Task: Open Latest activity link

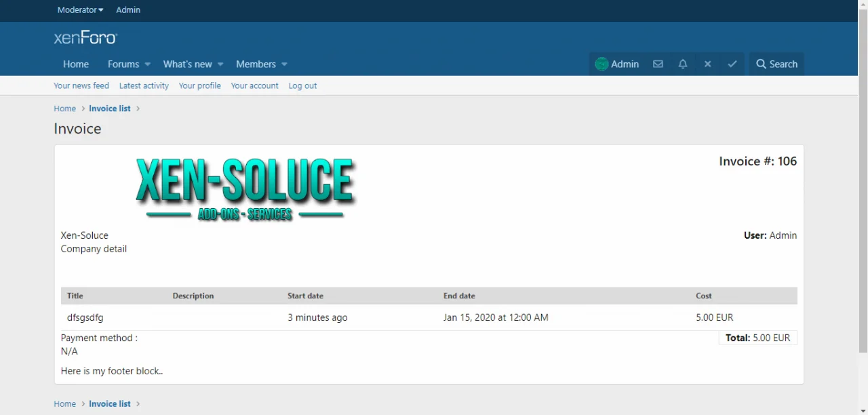Action: point(144,86)
